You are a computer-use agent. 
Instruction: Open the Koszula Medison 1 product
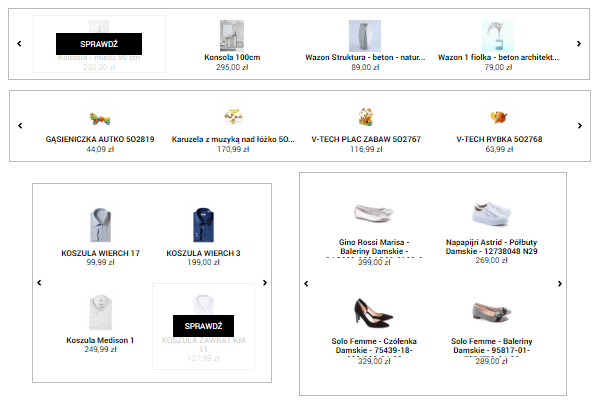pyautogui.click(x=100, y=340)
